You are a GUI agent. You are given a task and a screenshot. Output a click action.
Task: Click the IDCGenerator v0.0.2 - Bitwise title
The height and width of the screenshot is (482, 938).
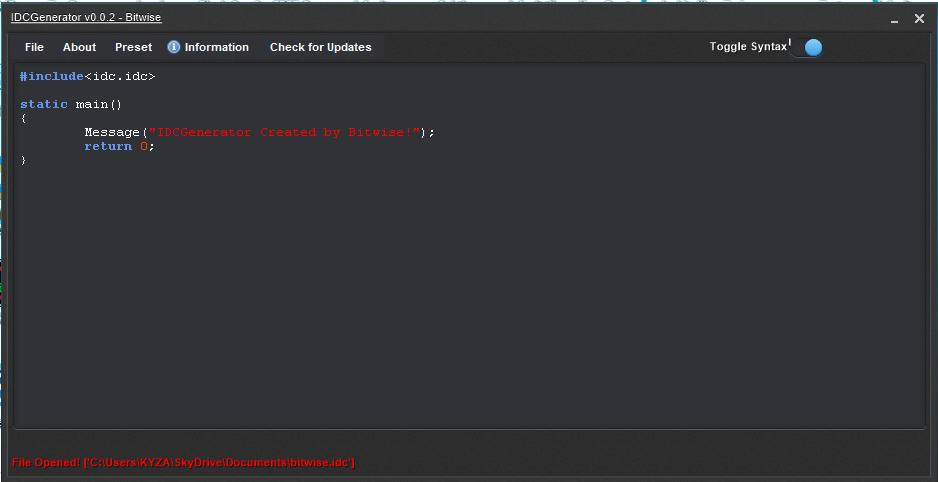click(x=86, y=17)
